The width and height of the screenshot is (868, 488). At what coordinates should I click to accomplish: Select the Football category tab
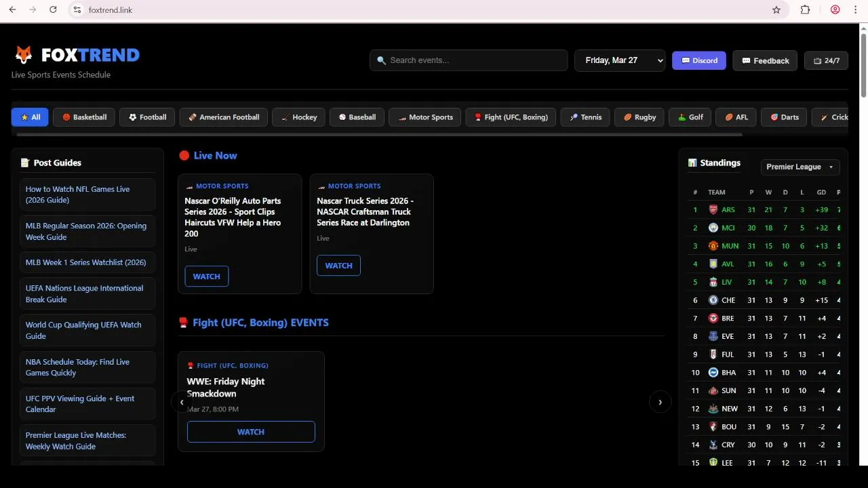pyautogui.click(x=147, y=117)
